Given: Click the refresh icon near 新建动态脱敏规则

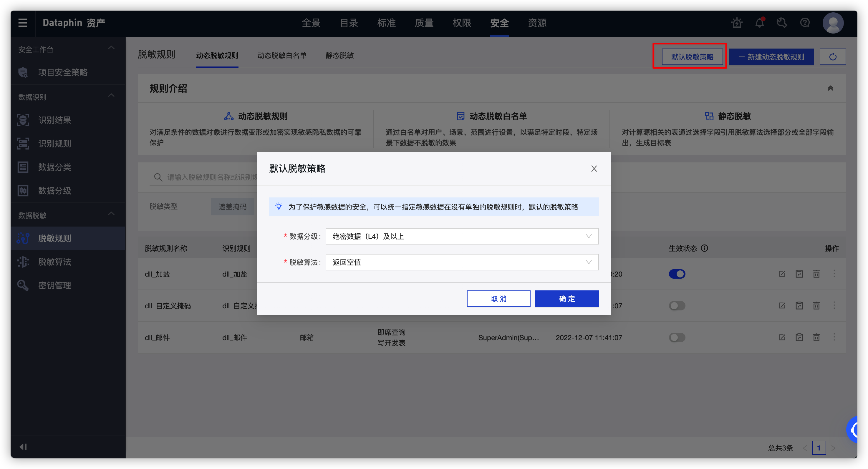Looking at the screenshot, I should click(833, 56).
